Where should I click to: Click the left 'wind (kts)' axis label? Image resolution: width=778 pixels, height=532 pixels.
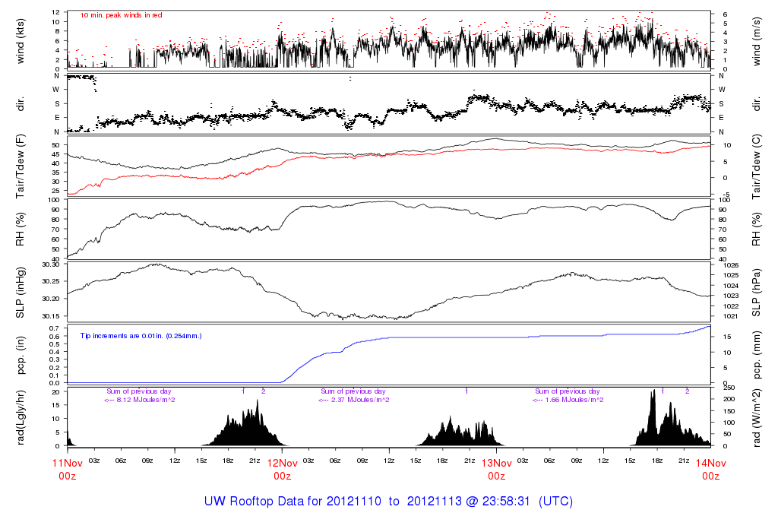coord(21,40)
